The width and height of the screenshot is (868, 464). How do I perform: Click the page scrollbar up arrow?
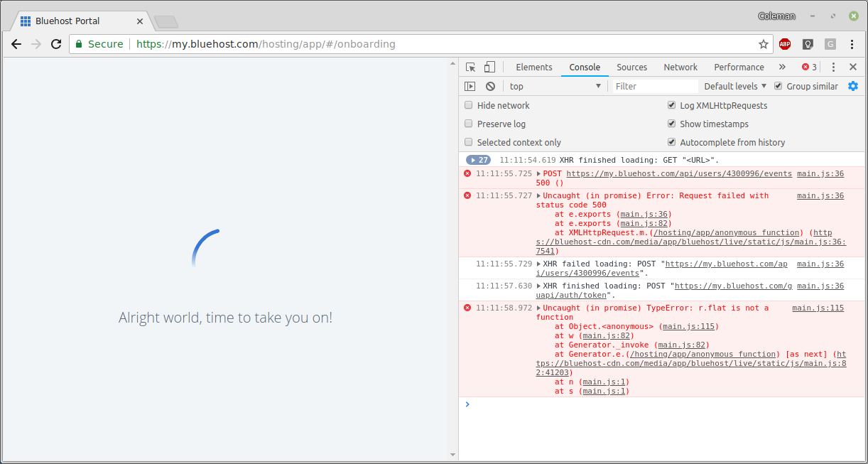coord(453,63)
